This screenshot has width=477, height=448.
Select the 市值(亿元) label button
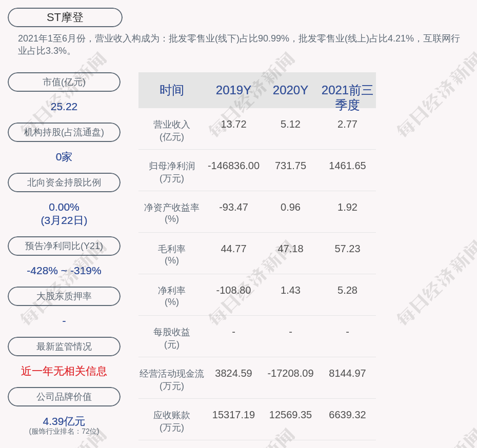click(x=64, y=82)
